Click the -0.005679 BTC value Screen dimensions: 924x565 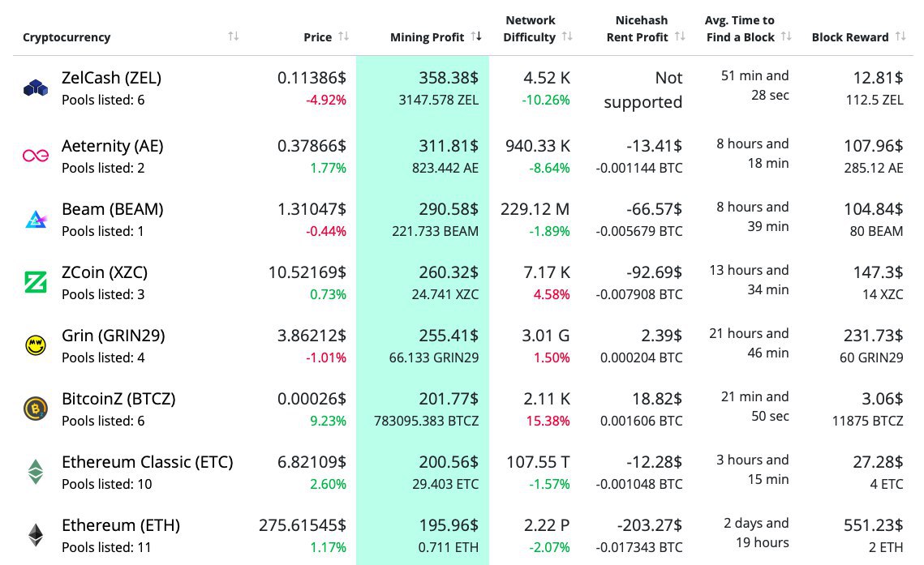pos(638,231)
